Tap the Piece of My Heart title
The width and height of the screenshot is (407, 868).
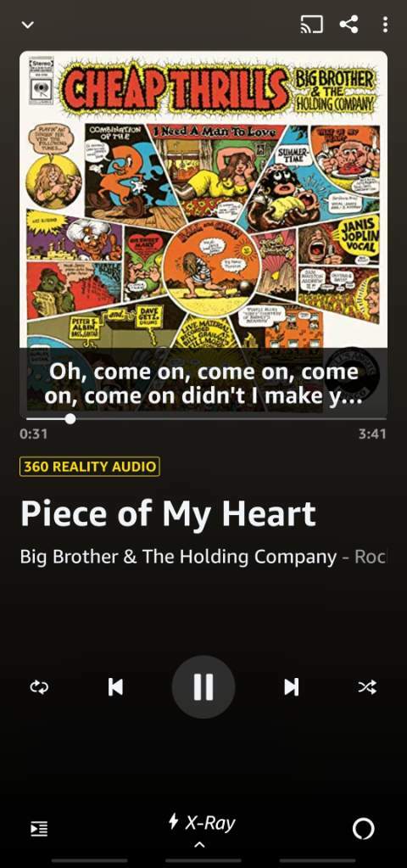[x=168, y=513]
